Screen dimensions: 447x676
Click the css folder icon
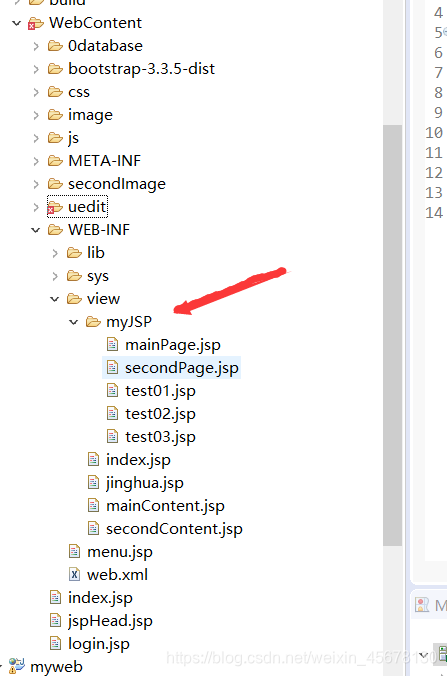coord(55,92)
